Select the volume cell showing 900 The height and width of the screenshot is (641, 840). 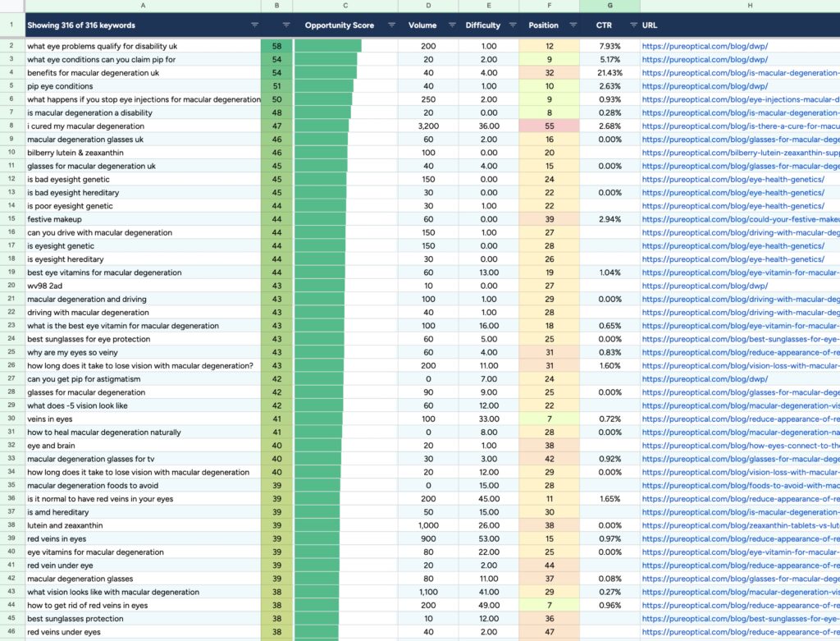click(428, 538)
